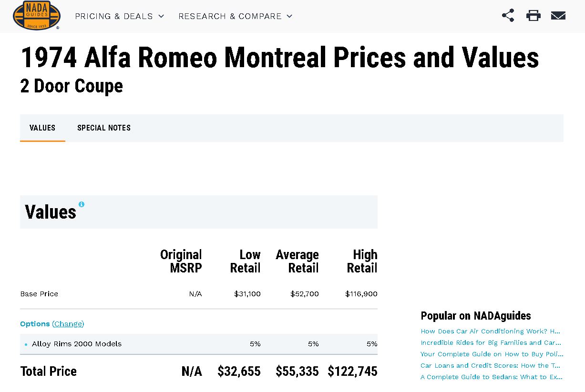
Task: Open the Car Air Conditioning article link
Action: click(490, 331)
